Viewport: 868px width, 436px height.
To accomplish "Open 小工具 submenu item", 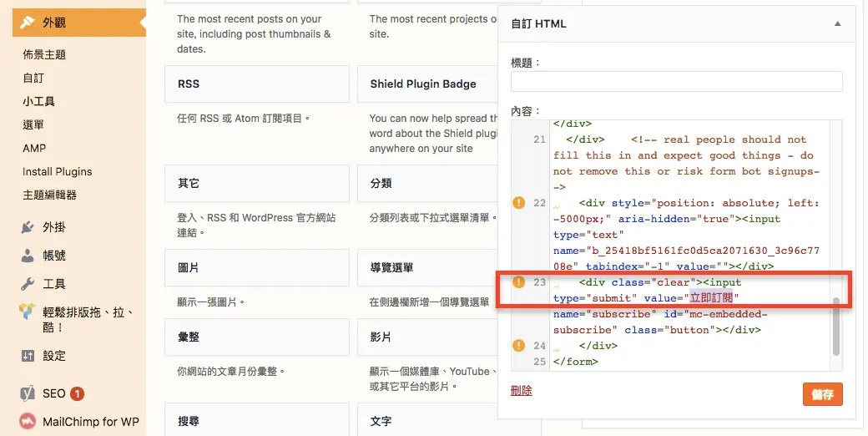I will (x=38, y=101).
